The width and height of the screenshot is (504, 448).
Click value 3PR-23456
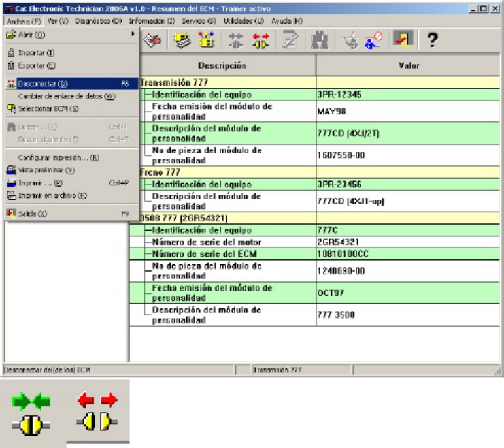(339, 184)
